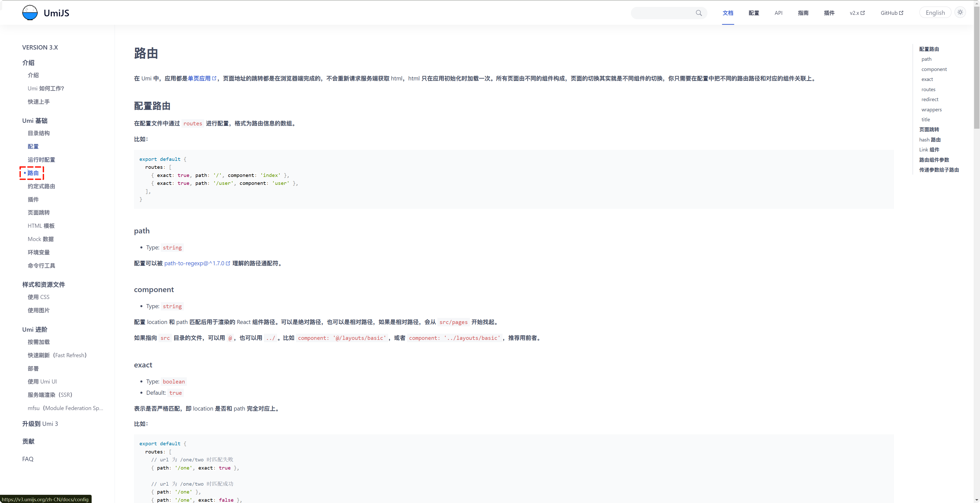This screenshot has width=980, height=503.
Task: Expand the 贡献 sidebar section
Action: 28,441
